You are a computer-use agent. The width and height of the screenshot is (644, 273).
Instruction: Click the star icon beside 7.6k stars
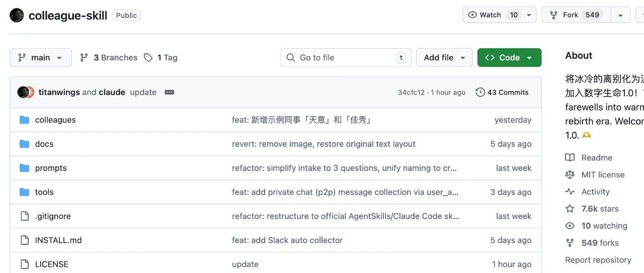pos(570,209)
